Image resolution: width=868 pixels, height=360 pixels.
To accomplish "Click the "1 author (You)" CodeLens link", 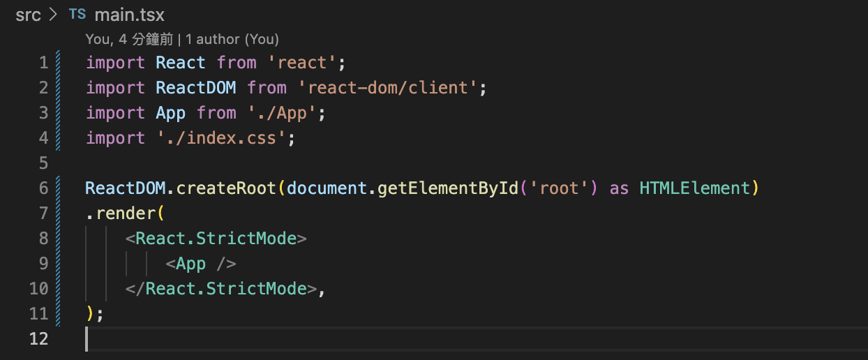I will tap(232, 40).
